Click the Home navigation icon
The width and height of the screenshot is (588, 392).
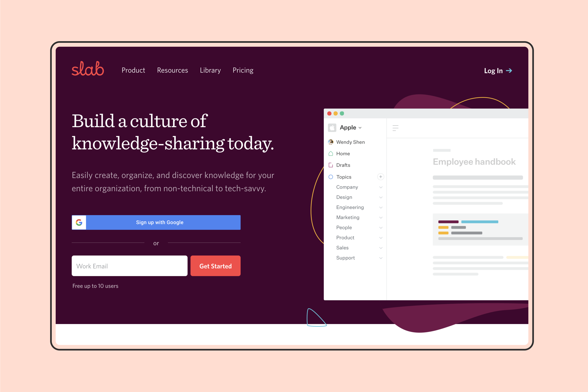[x=331, y=153]
